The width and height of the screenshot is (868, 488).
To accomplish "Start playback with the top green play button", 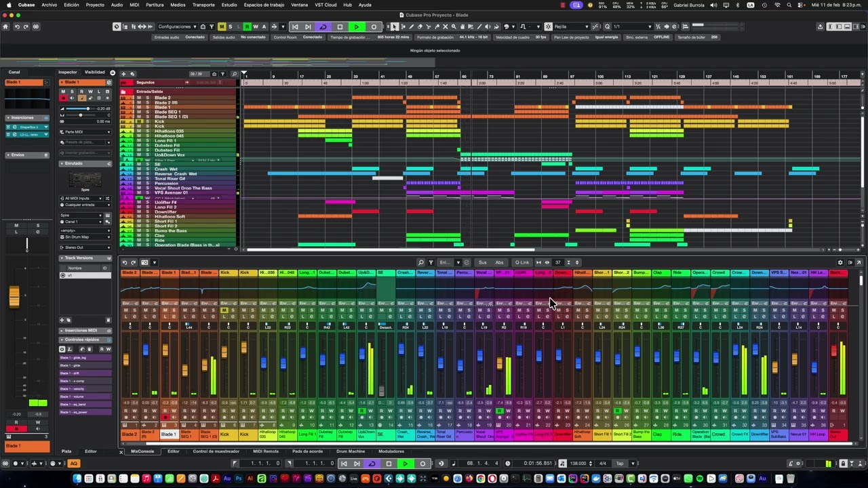I will tap(356, 26).
